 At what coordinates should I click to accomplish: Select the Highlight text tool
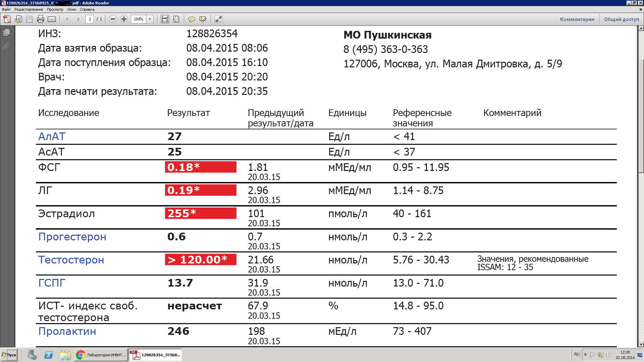coord(203,19)
